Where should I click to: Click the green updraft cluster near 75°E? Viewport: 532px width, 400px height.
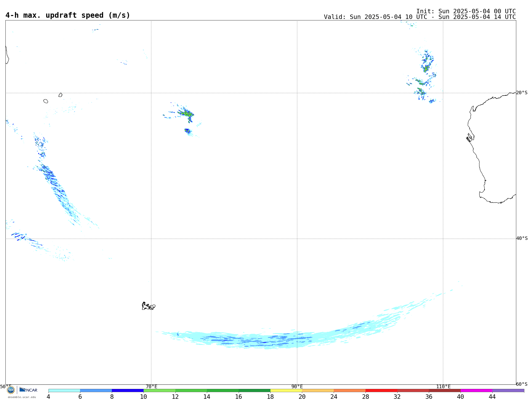click(186, 114)
